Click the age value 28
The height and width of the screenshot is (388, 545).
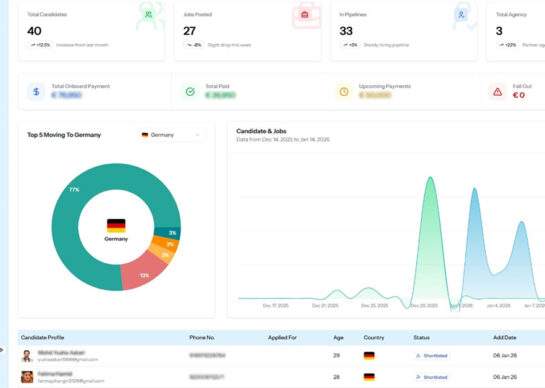[336, 377]
